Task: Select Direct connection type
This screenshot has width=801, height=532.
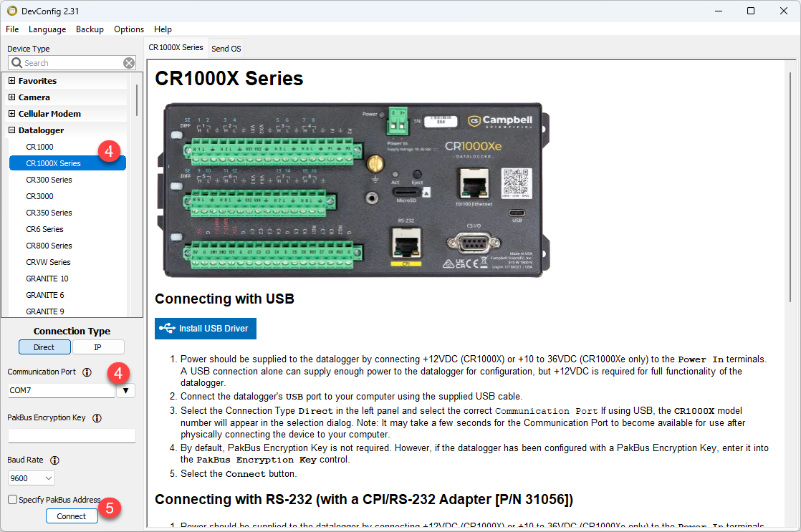Action: point(44,347)
